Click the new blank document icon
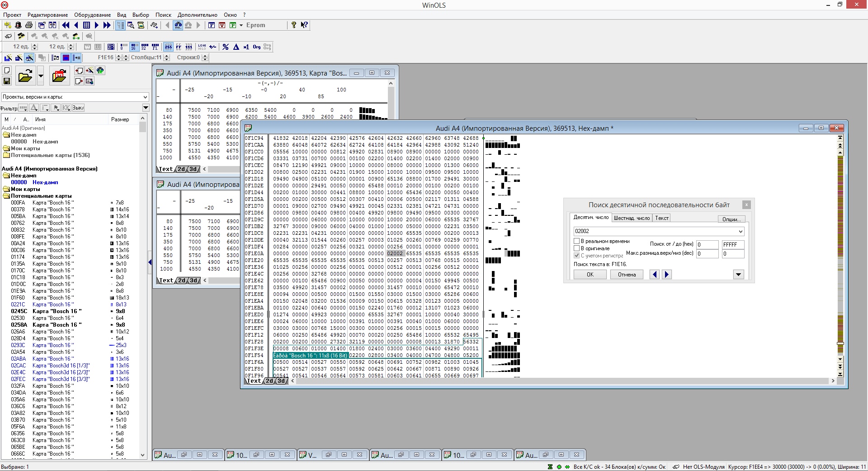This screenshot has width=868, height=471. tap(7, 71)
